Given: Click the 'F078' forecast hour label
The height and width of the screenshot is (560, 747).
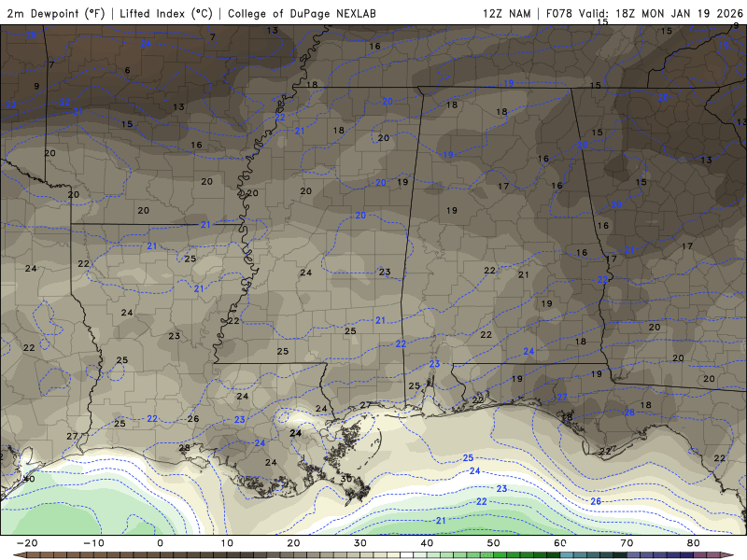Looking at the screenshot, I should coord(559,13).
